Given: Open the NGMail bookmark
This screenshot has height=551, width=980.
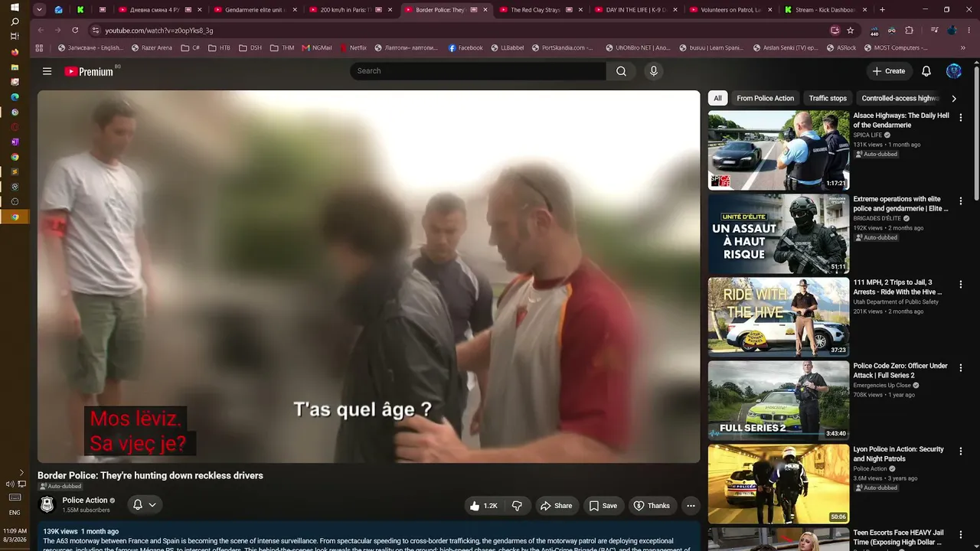Looking at the screenshot, I should coord(318,47).
